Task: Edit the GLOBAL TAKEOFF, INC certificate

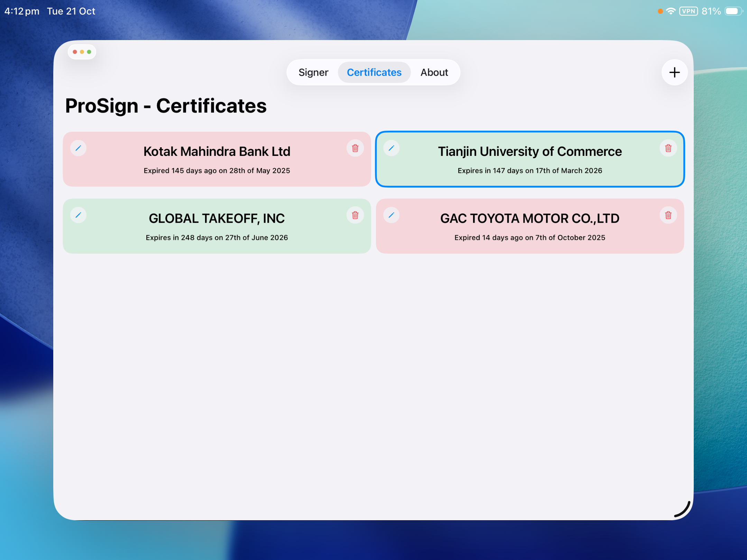Action: pos(78,215)
